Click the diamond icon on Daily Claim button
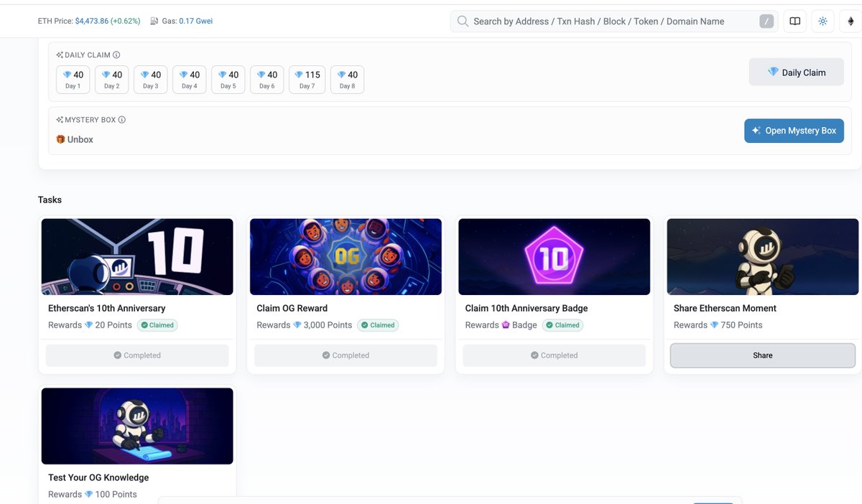 [x=774, y=73]
